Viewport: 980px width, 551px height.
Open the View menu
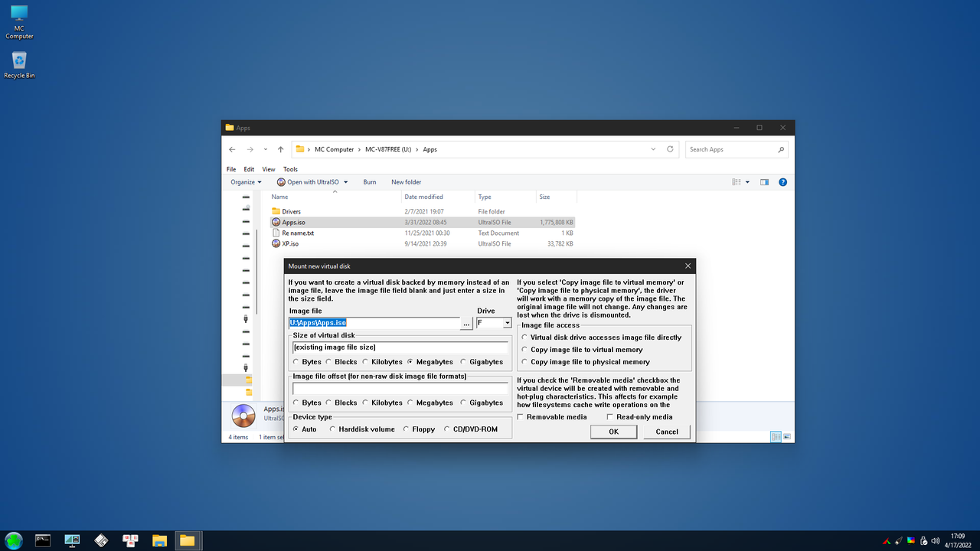pos(269,169)
